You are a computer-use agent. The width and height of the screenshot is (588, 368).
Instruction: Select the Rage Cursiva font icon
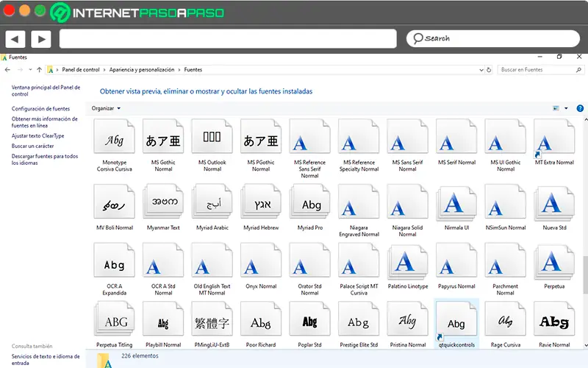point(506,319)
